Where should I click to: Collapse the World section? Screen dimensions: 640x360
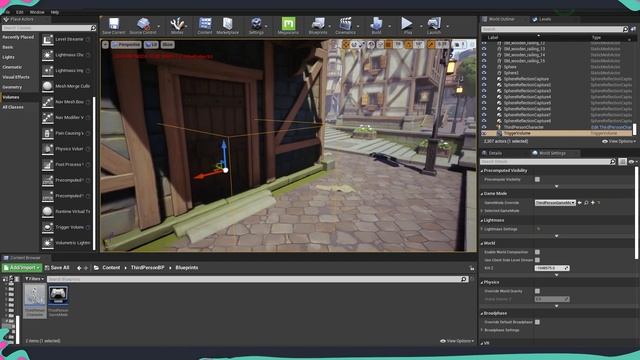coord(482,243)
